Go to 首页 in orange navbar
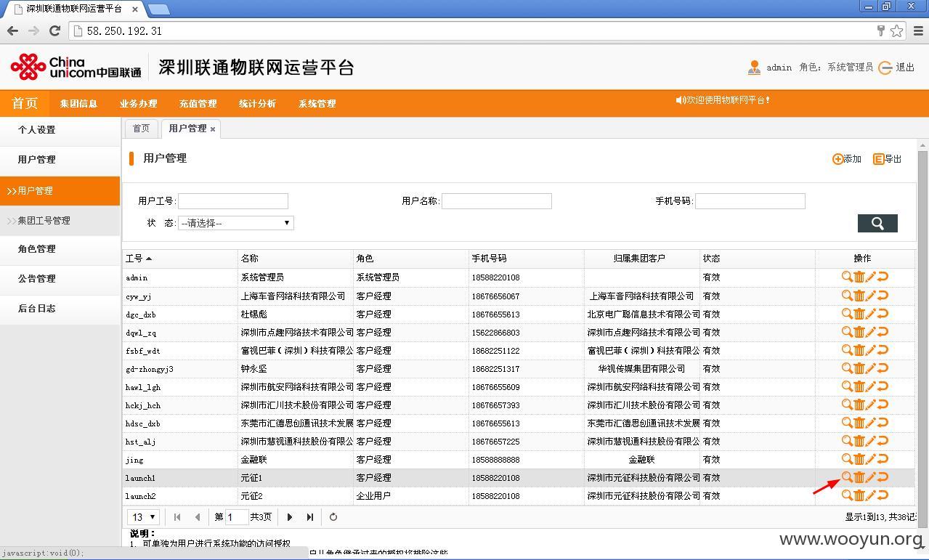Viewport: 929px width, 560px height. (x=25, y=103)
